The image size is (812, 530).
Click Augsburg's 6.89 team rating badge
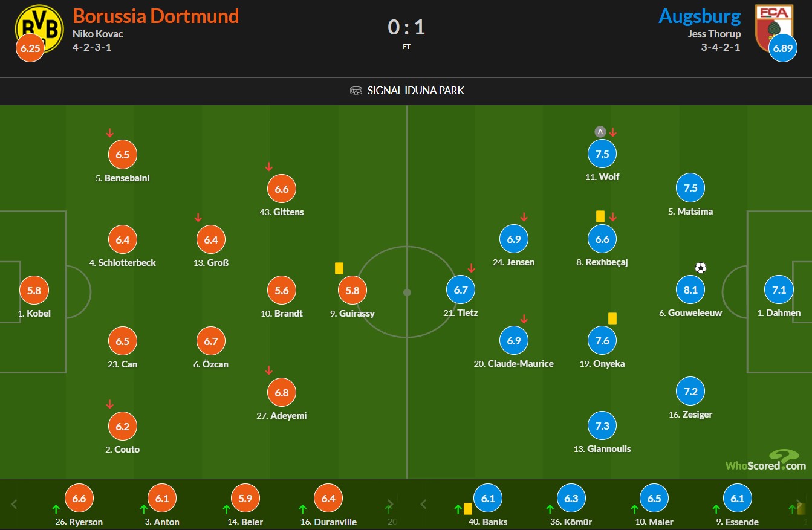pos(782,48)
